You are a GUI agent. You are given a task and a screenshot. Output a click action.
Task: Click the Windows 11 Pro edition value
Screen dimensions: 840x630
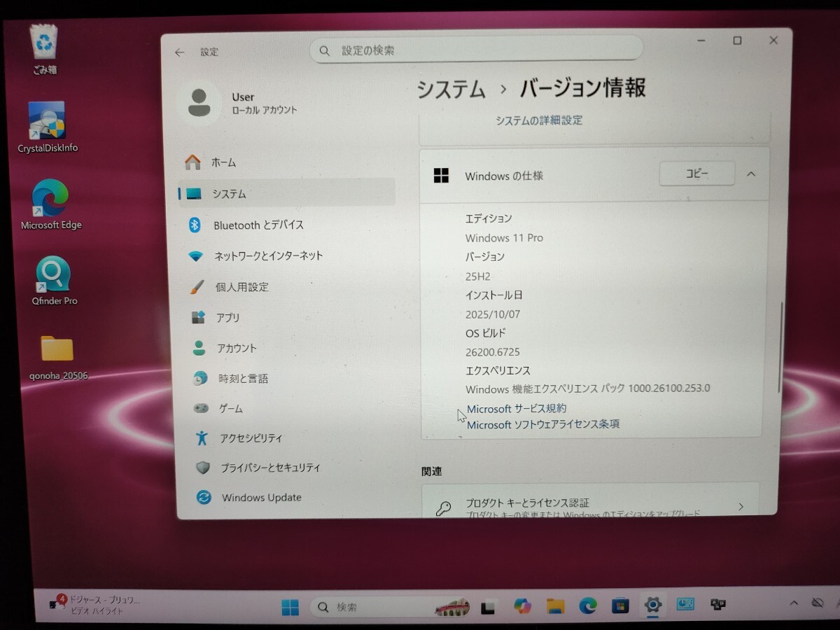point(504,238)
